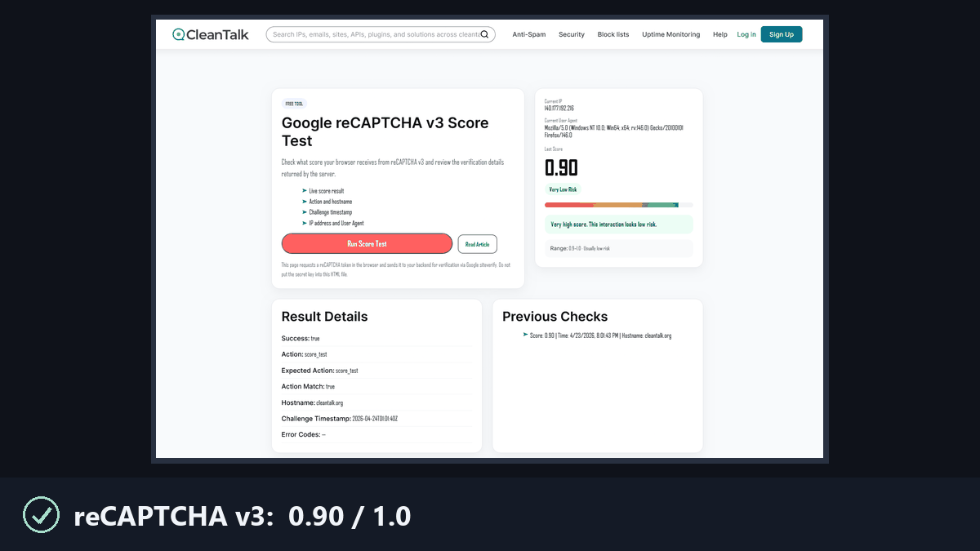The height and width of the screenshot is (551, 980).
Task: Click the 'Challenge timestamp' bullet
Action: pyautogui.click(x=331, y=212)
